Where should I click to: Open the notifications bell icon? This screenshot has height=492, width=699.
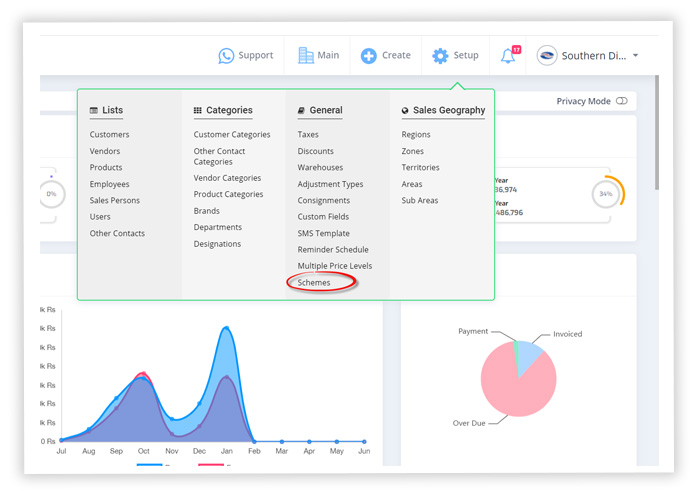pos(509,56)
